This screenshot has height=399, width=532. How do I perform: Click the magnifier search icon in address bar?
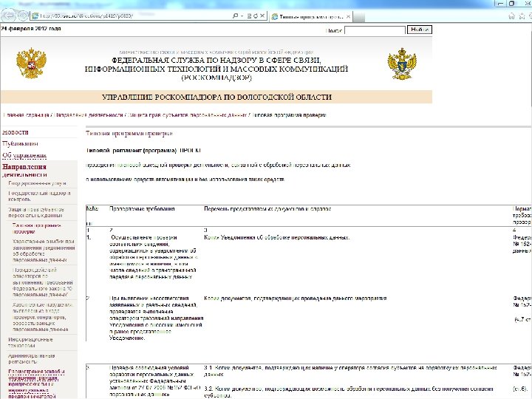tap(235, 16)
